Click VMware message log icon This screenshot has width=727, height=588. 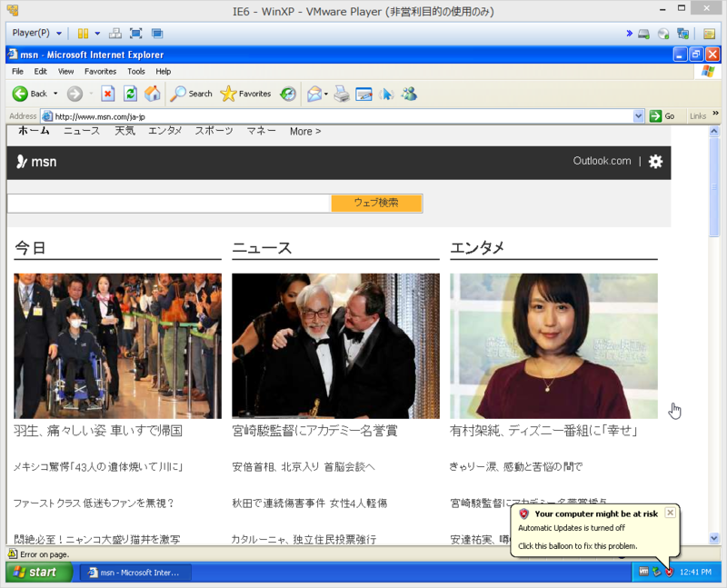pyautogui.click(x=709, y=34)
